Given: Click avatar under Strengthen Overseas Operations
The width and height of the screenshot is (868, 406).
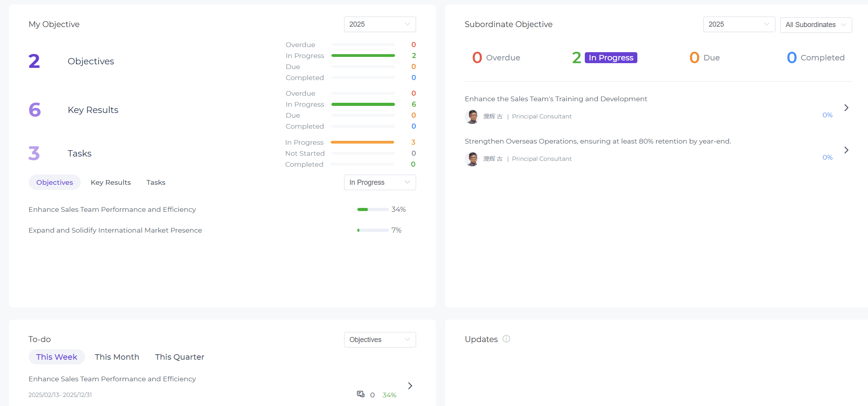Looking at the screenshot, I should [x=472, y=159].
